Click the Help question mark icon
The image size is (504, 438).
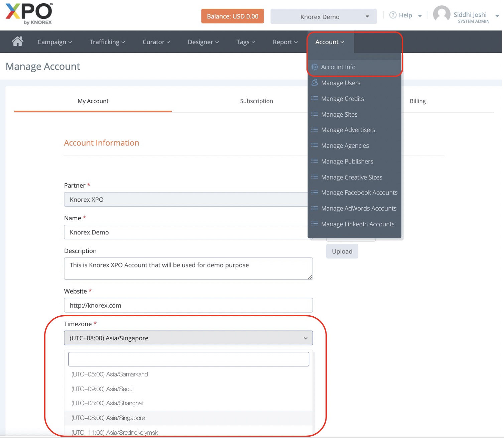click(393, 15)
